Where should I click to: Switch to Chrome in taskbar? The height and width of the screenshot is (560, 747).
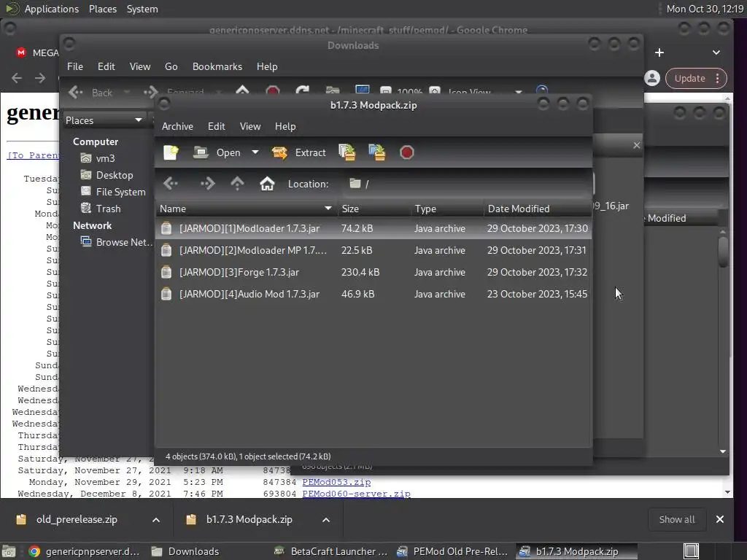[84, 551]
